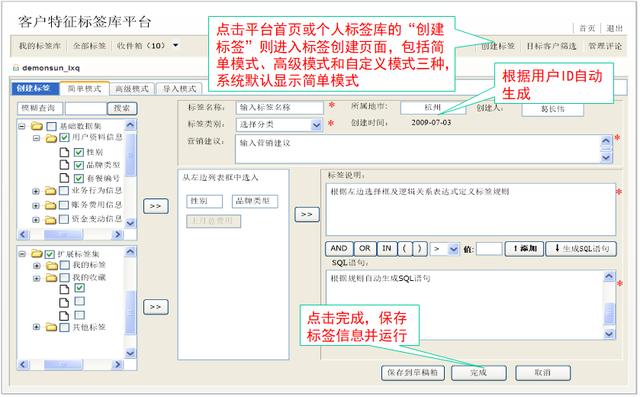Check the 资金变动信息 checkbox

64,219
